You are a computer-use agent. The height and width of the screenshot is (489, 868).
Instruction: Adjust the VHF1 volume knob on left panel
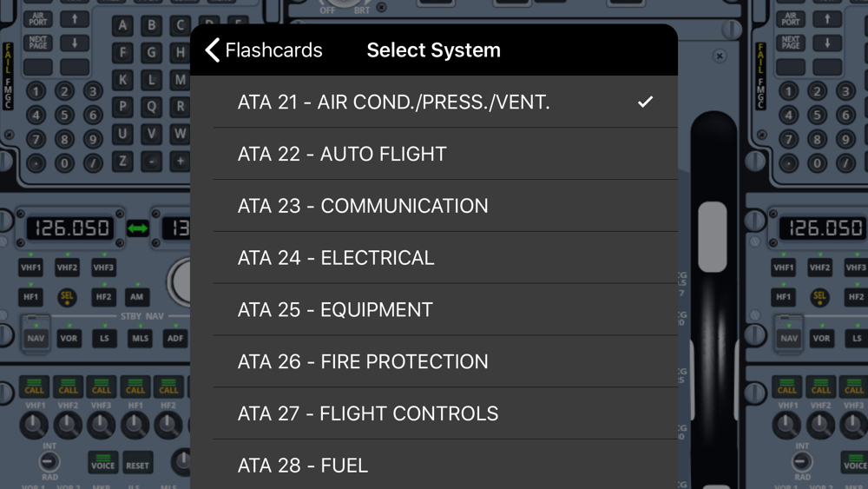point(34,425)
